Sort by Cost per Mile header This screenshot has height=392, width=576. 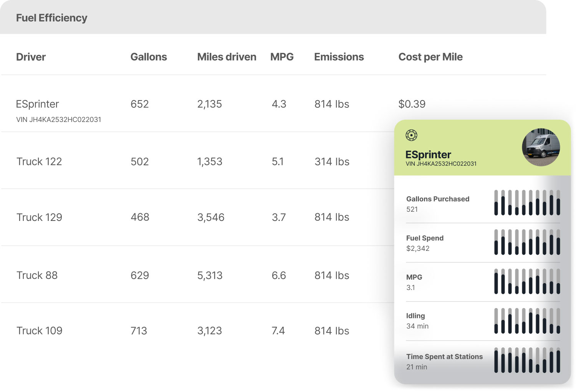pyautogui.click(x=430, y=57)
